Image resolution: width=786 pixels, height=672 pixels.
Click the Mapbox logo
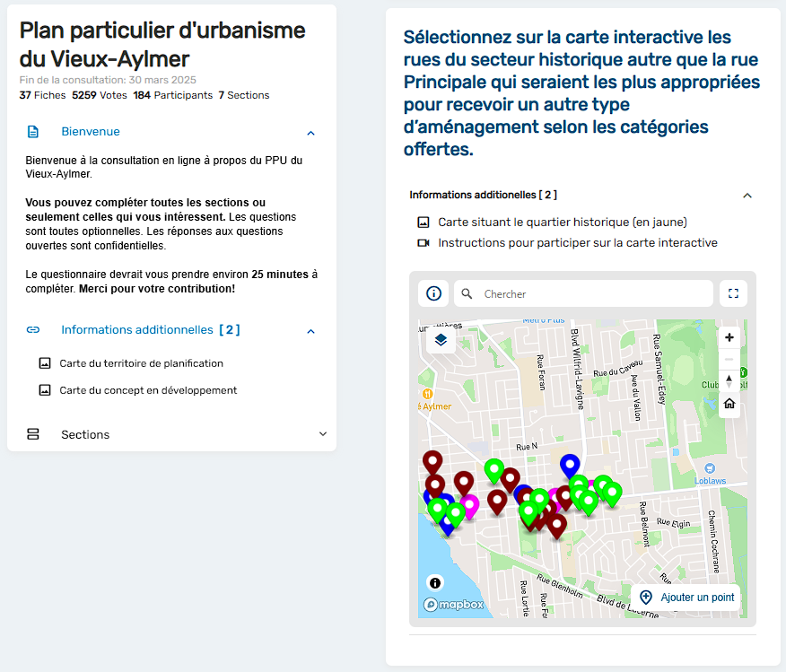click(454, 605)
